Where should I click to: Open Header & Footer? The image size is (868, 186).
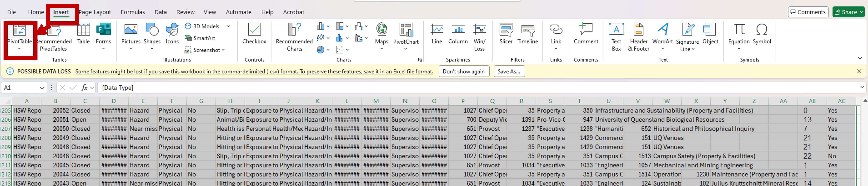[639, 37]
